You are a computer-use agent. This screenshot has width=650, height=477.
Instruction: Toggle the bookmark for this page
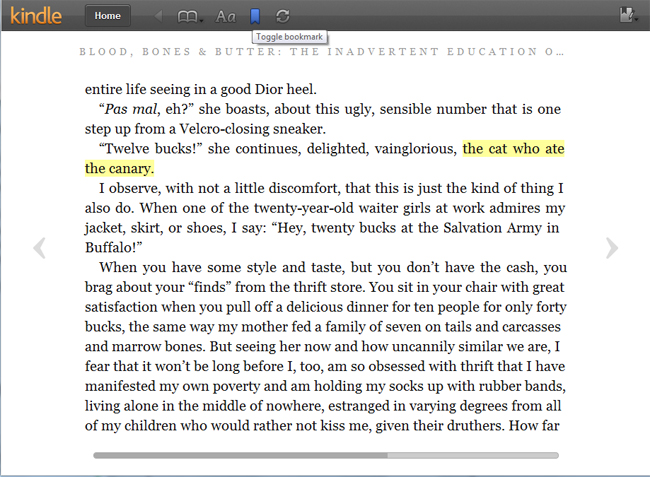[x=255, y=16]
